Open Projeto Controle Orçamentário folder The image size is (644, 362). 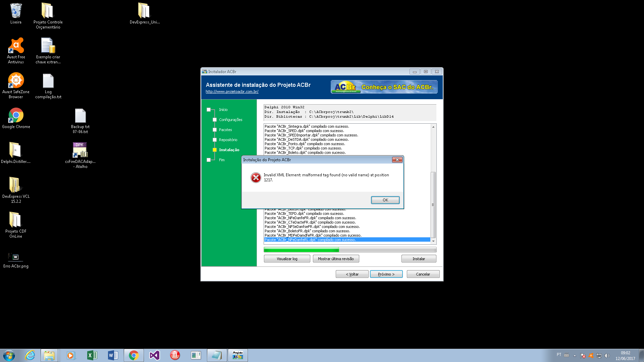48,16
